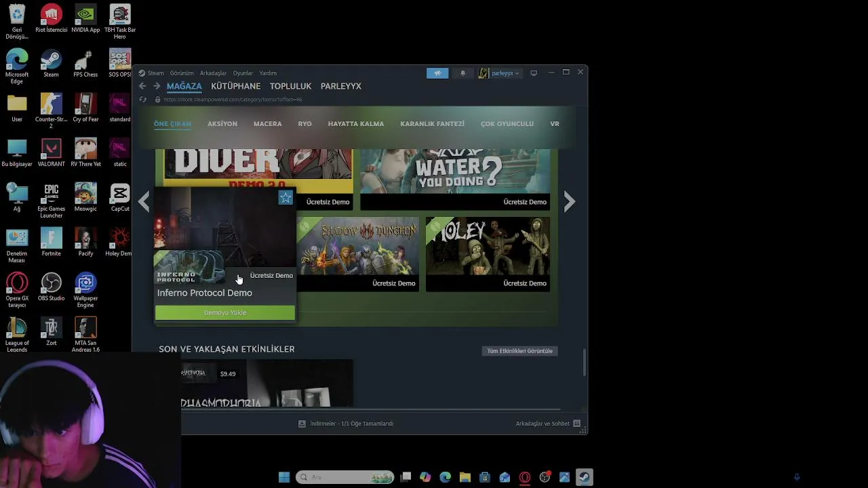The height and width of the screenshot is (488, 868).
Task: Select the MACERA category tab
Action: coord(268,124)
